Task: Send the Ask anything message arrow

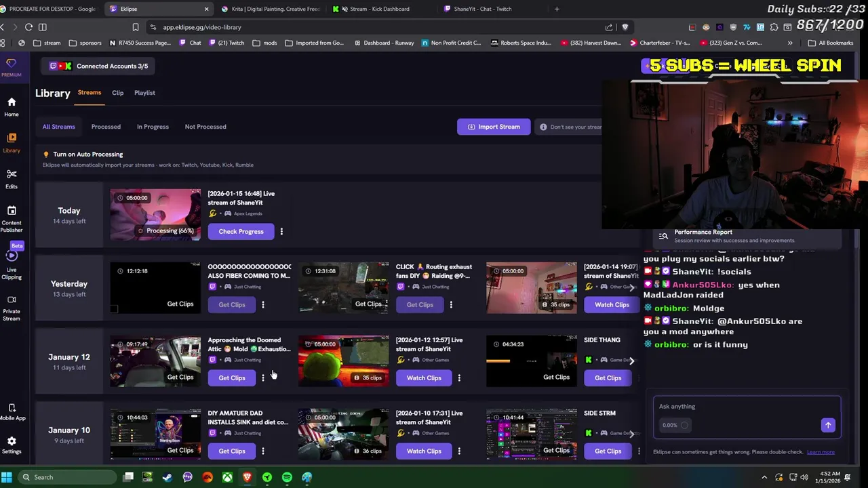Action: pyautogui.click(x=828, y=425)
